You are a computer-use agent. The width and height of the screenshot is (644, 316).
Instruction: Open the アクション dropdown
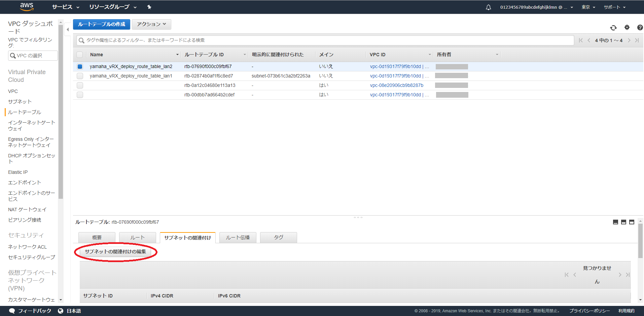[151, 24]
